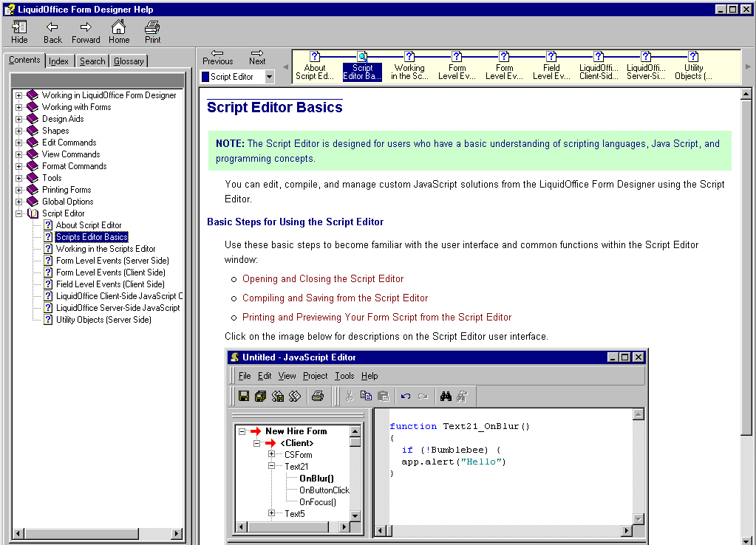Open About Script Editor tree topic

tap(89, 225)
